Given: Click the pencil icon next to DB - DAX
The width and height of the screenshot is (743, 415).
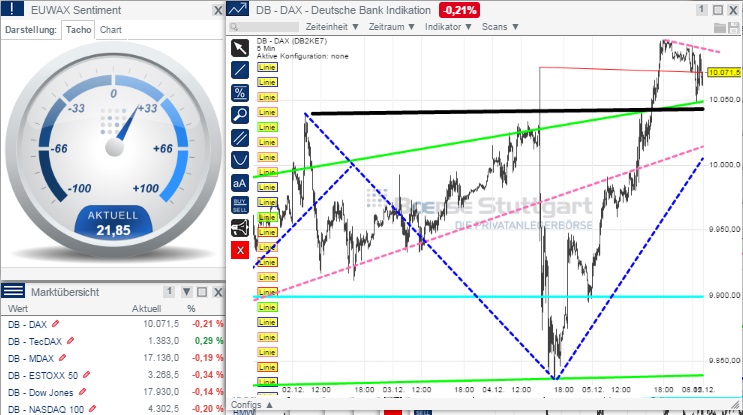Looking at the screenshot, I should pos(55,324).
